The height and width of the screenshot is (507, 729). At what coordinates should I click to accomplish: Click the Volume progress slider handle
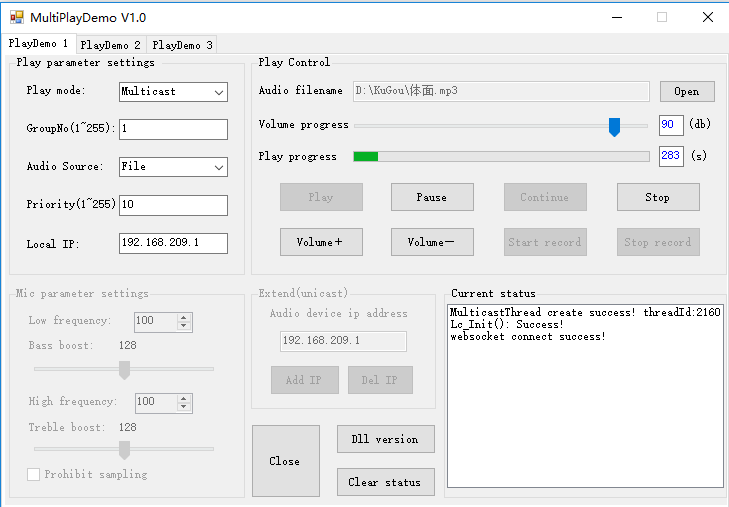click(x=614, y=126)
